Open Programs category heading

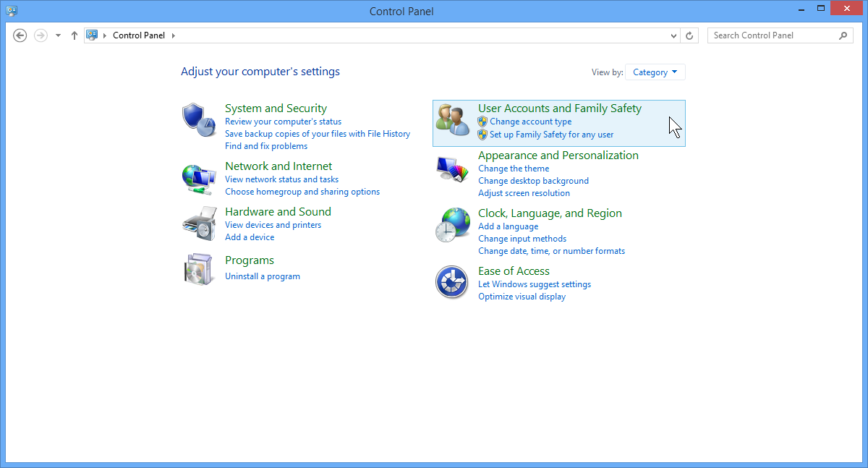pyautogui.click(x=250, y=260)
